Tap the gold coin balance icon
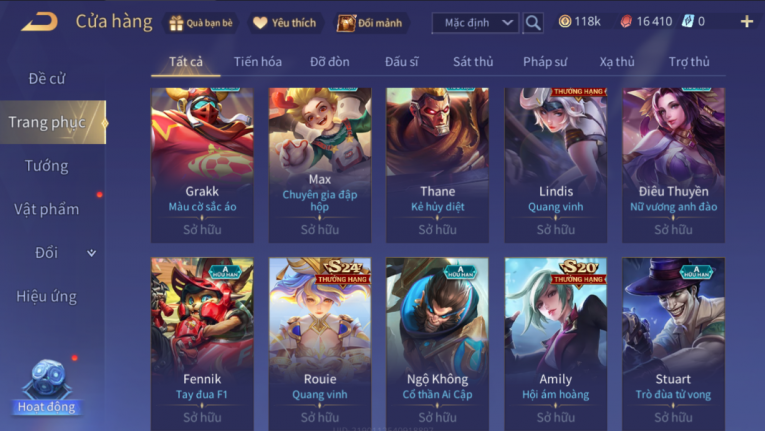This screenshot has height=431, width=765. (x=564, y=21)
